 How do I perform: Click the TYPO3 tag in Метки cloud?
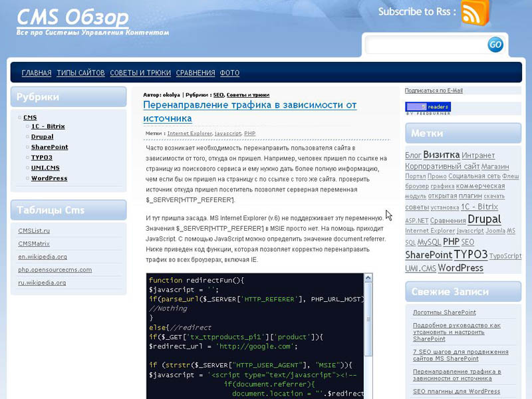point(471,255)
